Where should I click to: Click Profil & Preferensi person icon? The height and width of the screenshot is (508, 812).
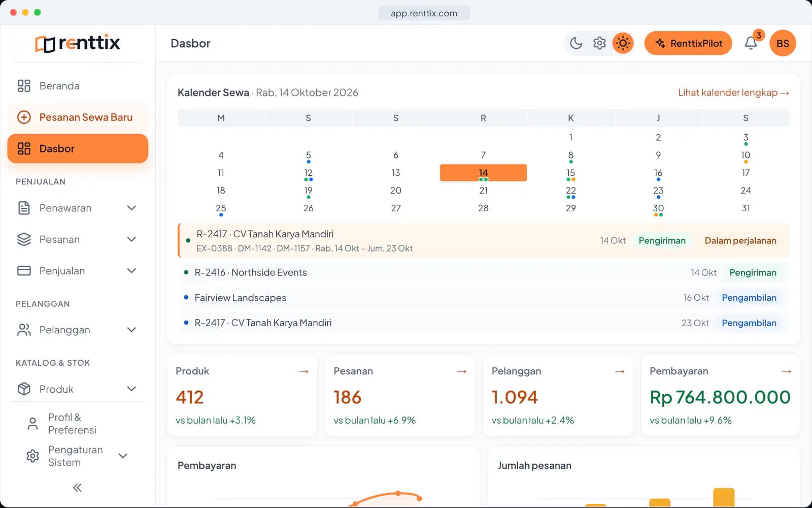click(32, 424)
